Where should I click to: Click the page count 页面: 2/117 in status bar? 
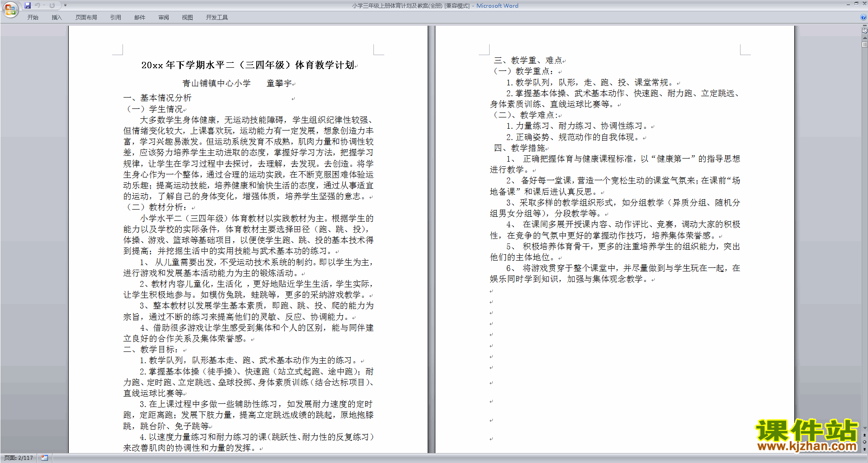(19, 458)
